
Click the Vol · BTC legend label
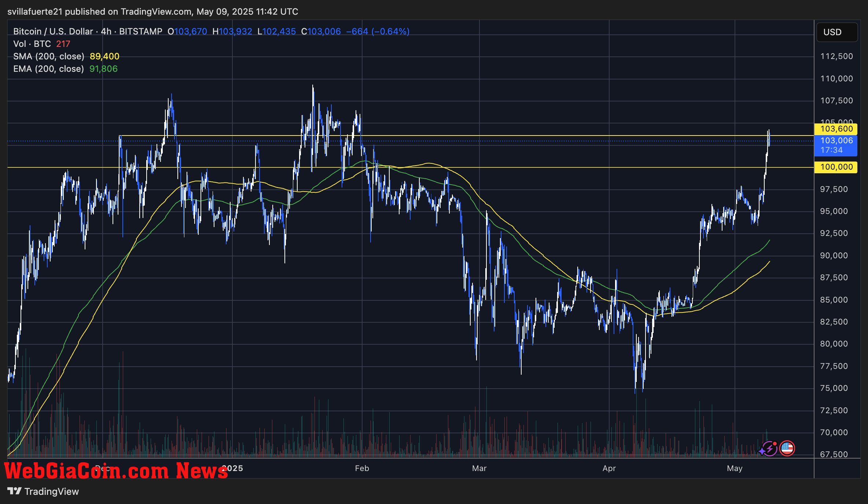(x=32, y=44)
